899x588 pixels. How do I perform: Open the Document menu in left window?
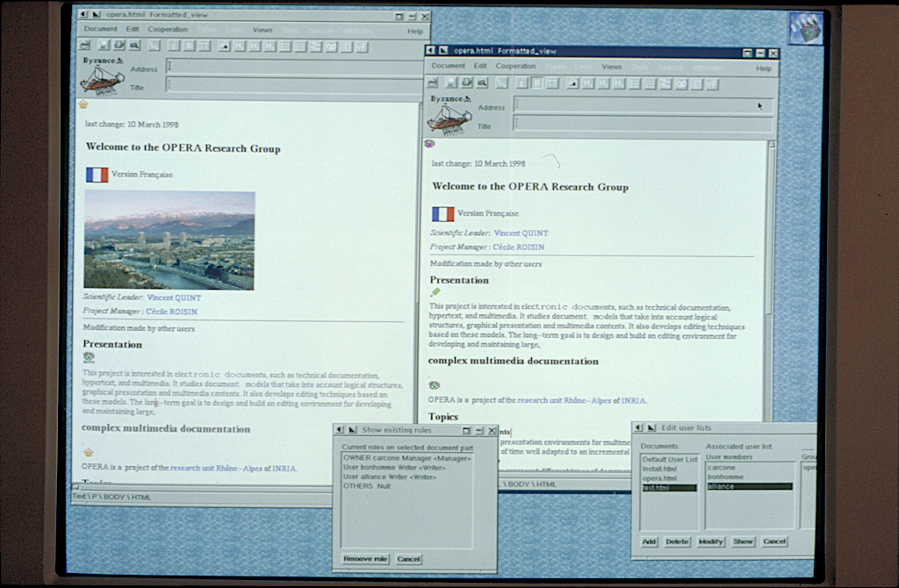pyautogui.click(x=100, y=30)
